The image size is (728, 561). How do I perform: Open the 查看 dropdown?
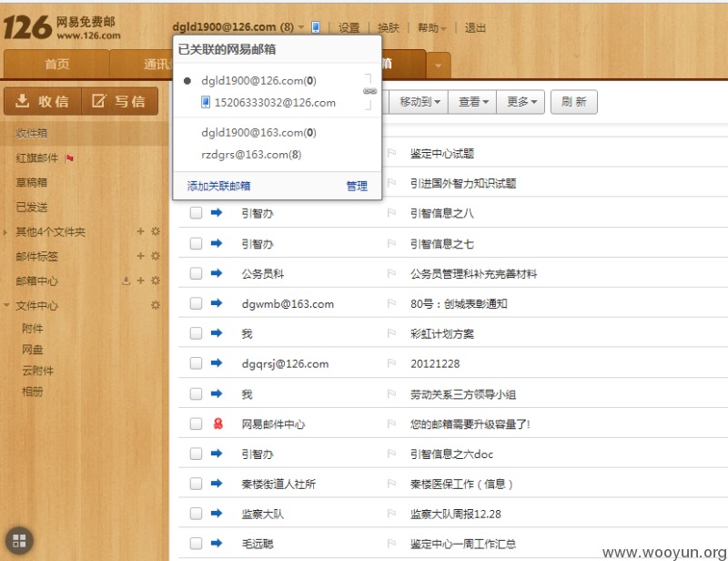tap(472, 102)
